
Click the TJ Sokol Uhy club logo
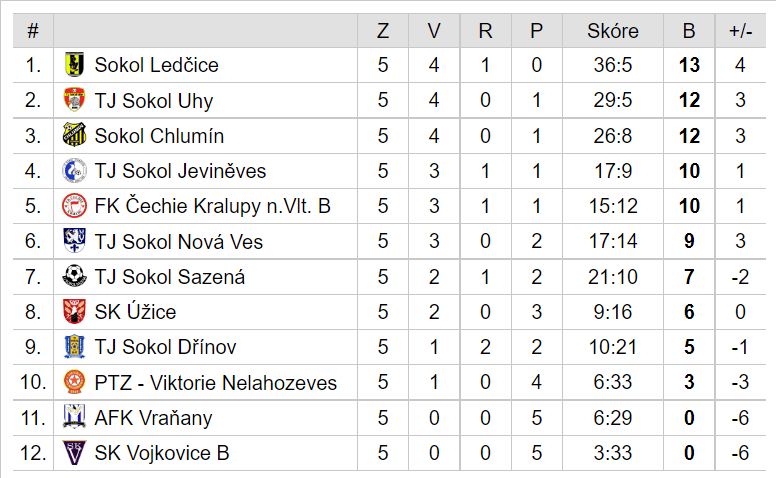pos(74,100)
